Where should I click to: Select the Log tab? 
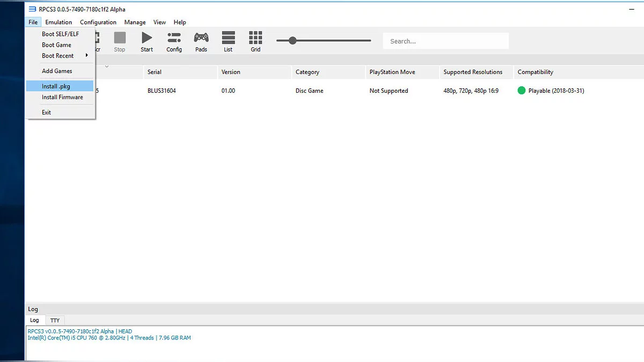pyautogui.click(x=34, y=320)
